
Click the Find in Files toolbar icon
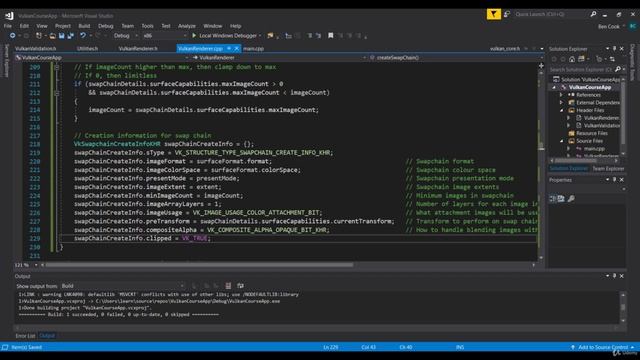point(270,36)
